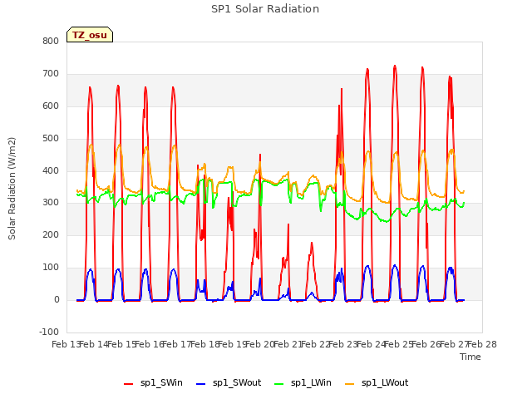Viewport: 532px width, 399px height.
Task: Click blue sp1_SWout legend color marker
Action: point(201,384)
